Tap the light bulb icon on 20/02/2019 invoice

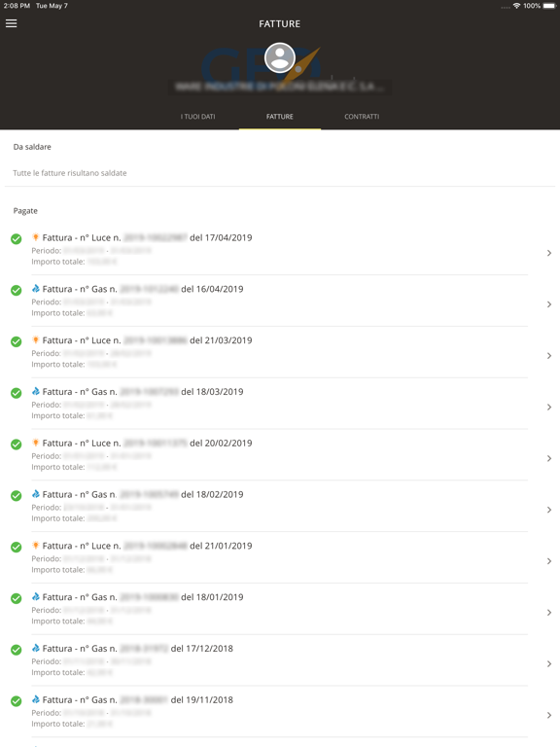[x=35, y=444]
